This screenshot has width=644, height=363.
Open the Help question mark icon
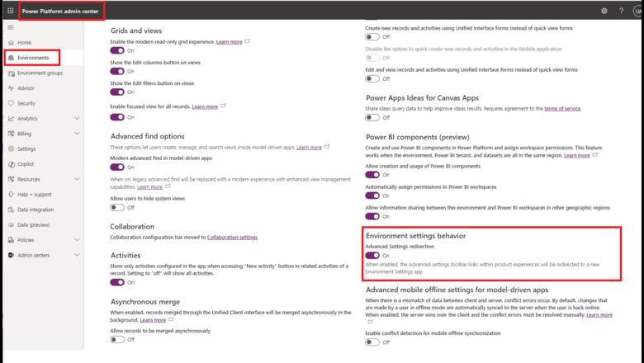coord(621,11)
